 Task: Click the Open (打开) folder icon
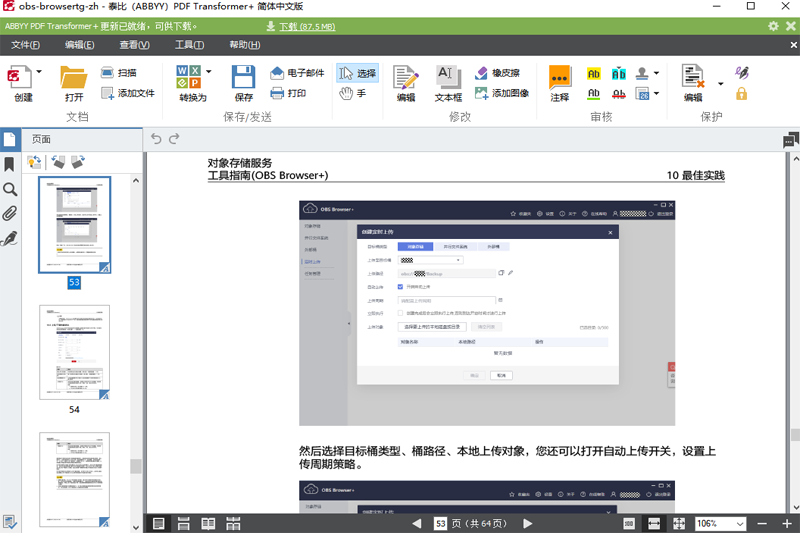pos(74,77)
